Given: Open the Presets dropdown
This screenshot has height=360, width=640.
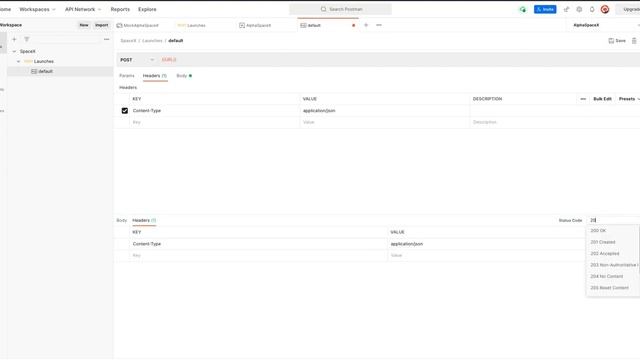Looking at the screenshot, I should [x=629, y=99].
